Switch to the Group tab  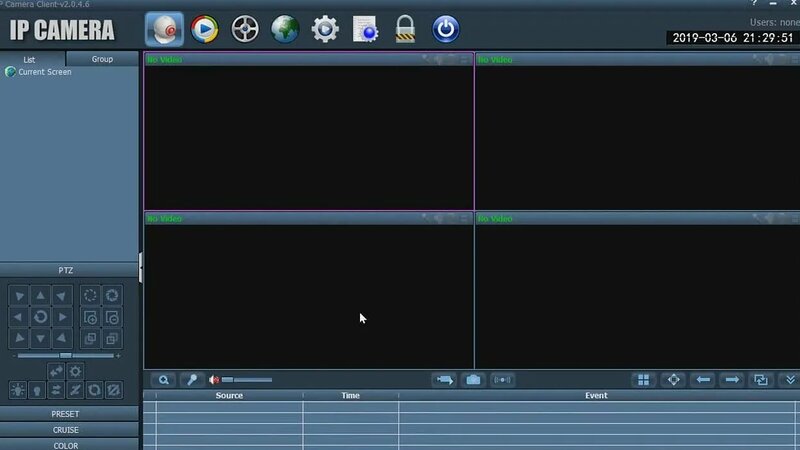point(102,59)
